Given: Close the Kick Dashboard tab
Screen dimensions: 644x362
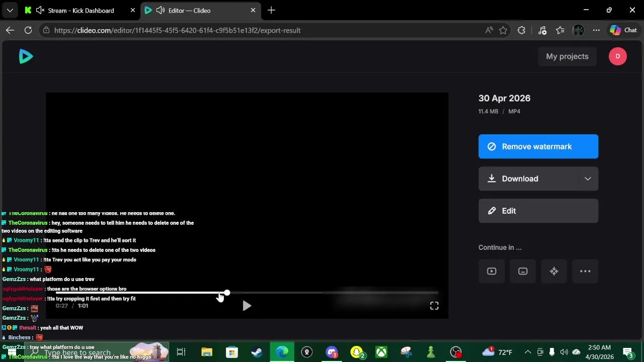Looking at the screenshot, I should point(133,11).
